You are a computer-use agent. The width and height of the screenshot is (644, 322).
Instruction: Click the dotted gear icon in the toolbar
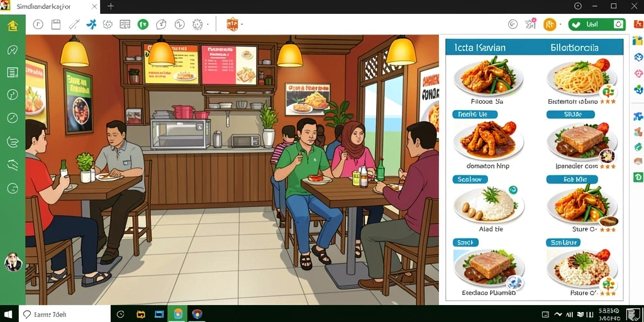coord(198,25)
